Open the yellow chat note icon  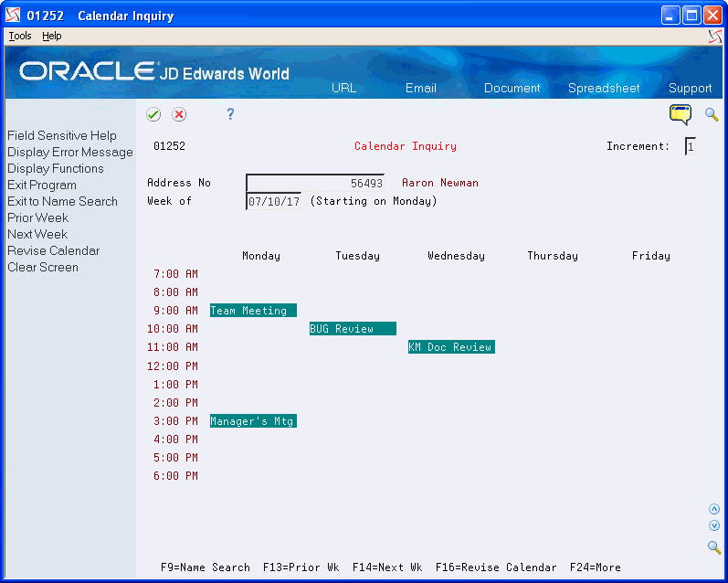tap(681, 115)
